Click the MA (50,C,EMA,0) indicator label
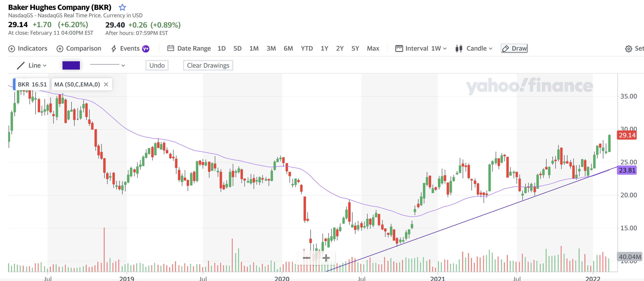This screenshot has height=281, width=644. (77, 84)
